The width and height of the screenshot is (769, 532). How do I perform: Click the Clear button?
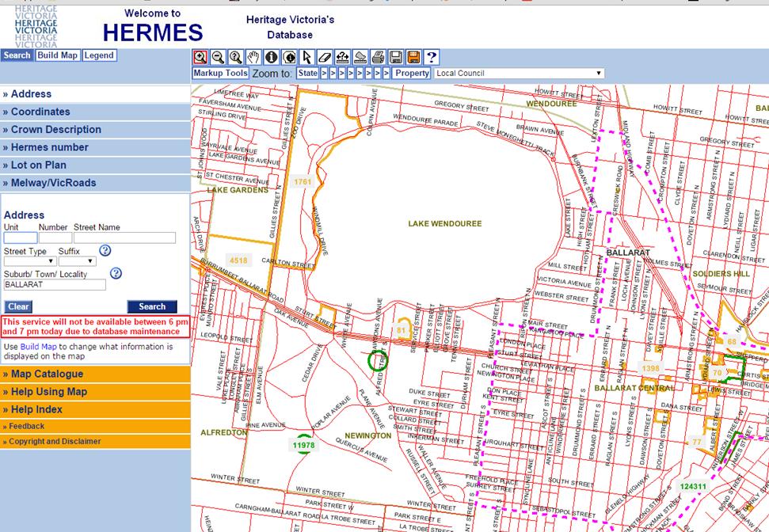(18, 306)
